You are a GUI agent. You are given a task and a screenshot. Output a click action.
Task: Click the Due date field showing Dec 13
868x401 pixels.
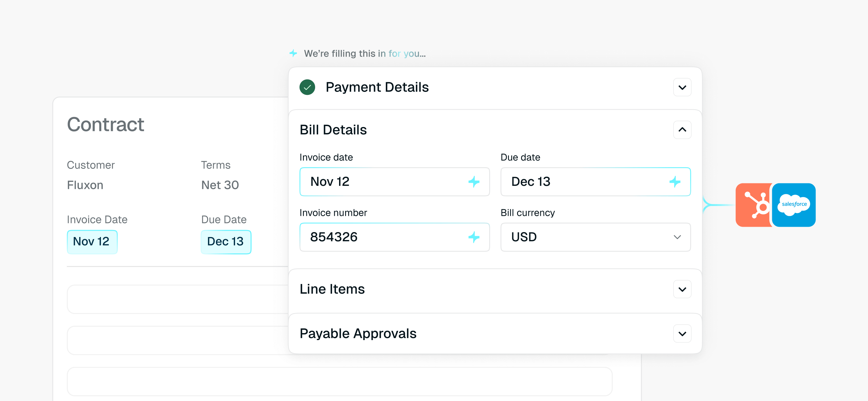595,182
